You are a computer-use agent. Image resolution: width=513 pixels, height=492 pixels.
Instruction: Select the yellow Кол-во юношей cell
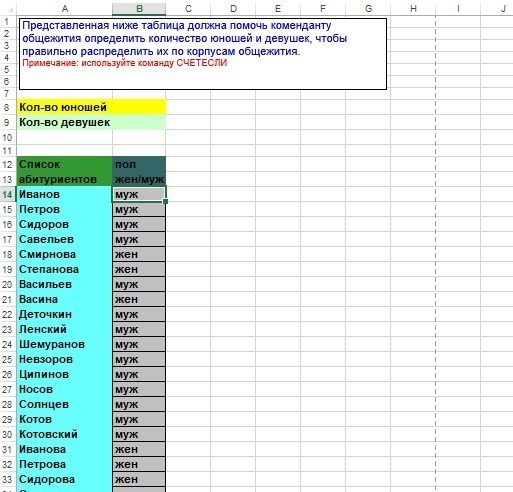[65, 107]
